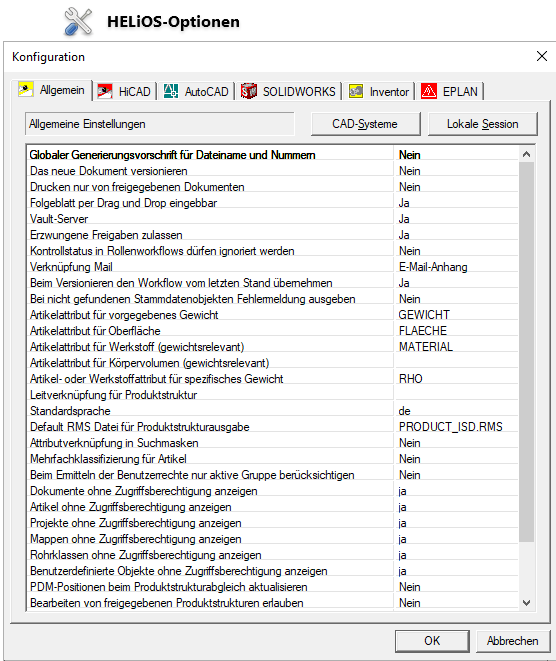Switch to the HiCAD tab
Image resolution: width=556 pixels, height=661 pixels.
pyautogui.click(x=125, y=91)
